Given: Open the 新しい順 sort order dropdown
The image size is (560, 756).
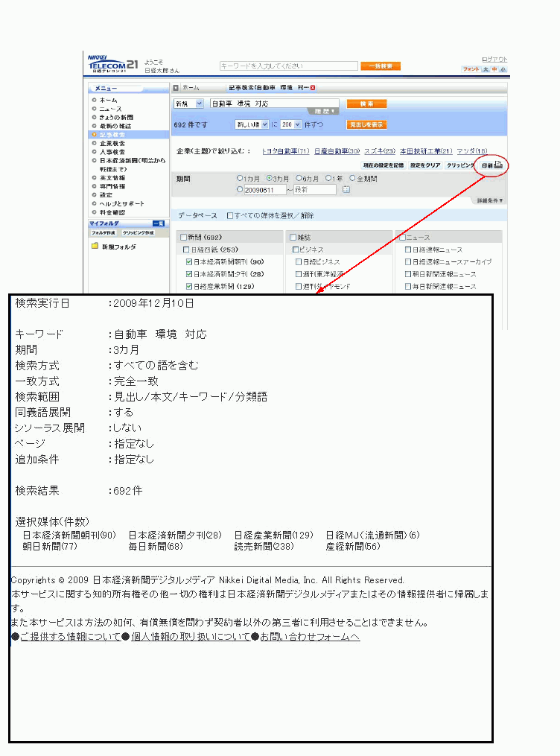Looking at the screenshot, I should pos(251,124).
